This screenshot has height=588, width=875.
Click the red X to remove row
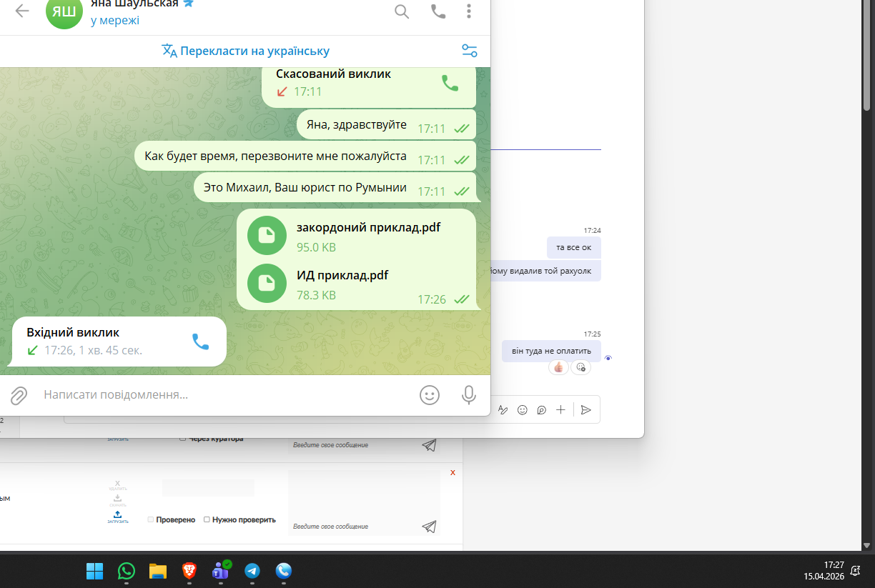click(453, 472)
